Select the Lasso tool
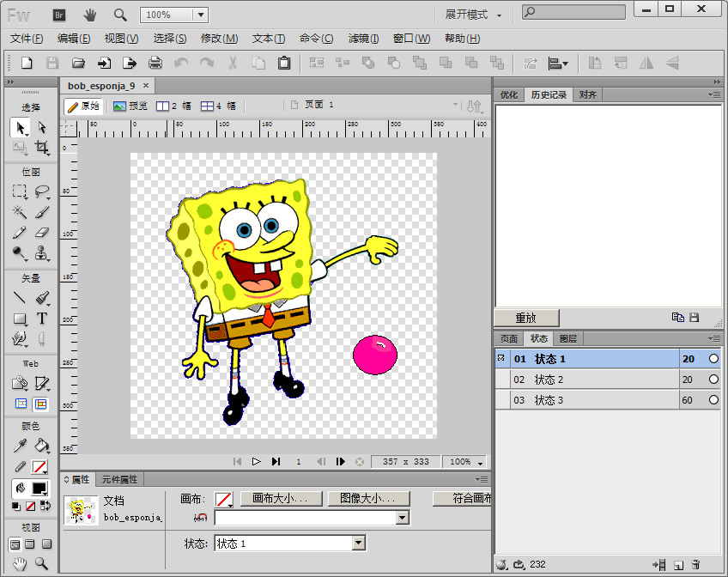Image resolution: width=728 pixels, height=577 pixels. pyautogui.click(x=42, y=191)
